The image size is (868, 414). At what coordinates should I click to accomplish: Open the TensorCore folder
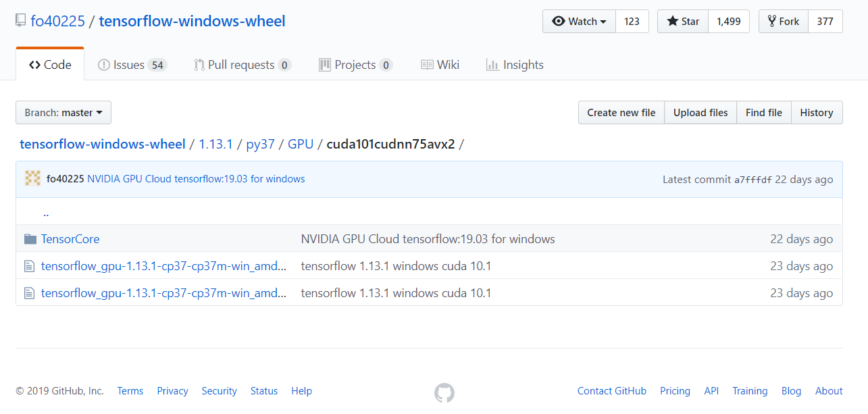[70, 239]
